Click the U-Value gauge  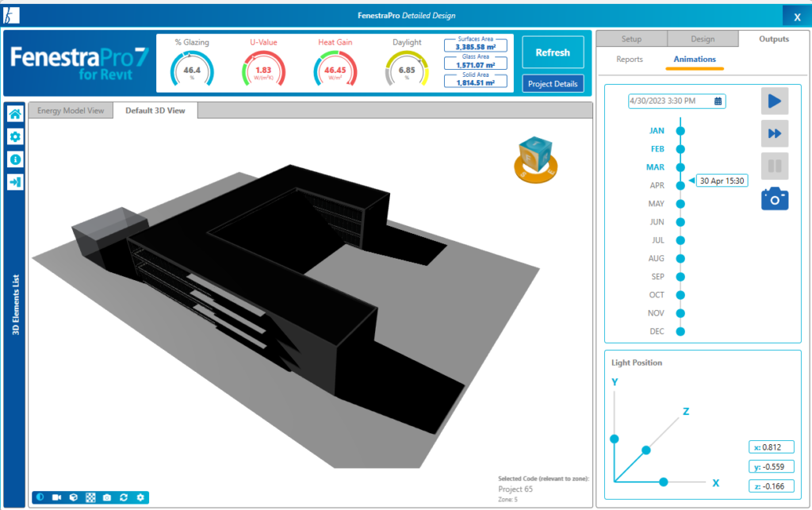pyautogui.click(x=263, y=69)
